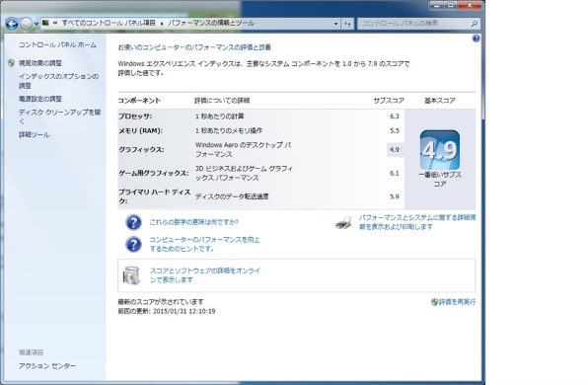Screen dimensions: 588x385
Task: Click the refresh button beside address bar
Action: coord(347,24)
